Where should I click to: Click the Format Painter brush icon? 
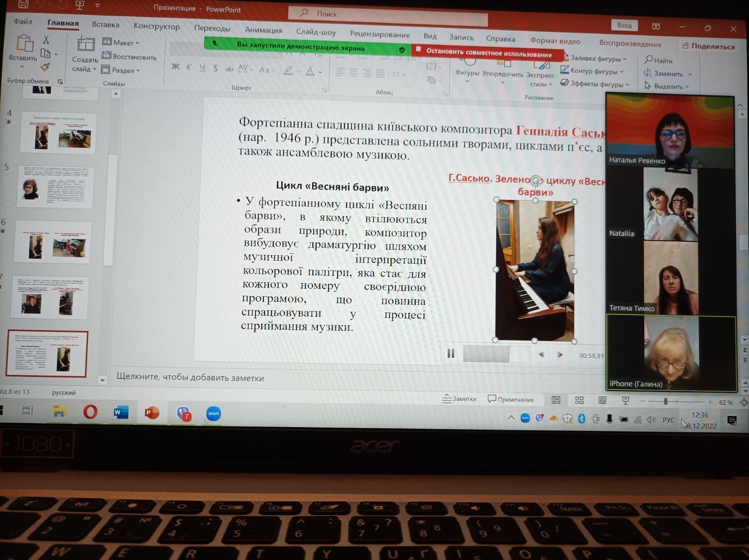(45, 67)
